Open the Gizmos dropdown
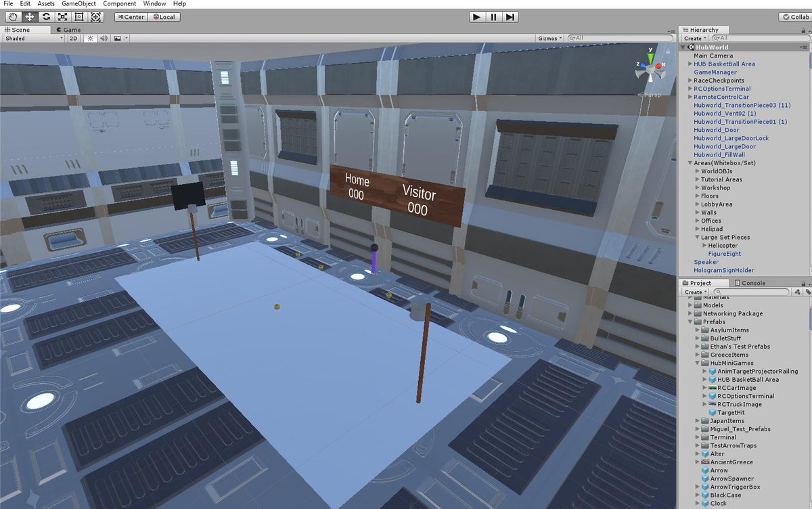This screenshot has height=509, width=812. (549, 39)
